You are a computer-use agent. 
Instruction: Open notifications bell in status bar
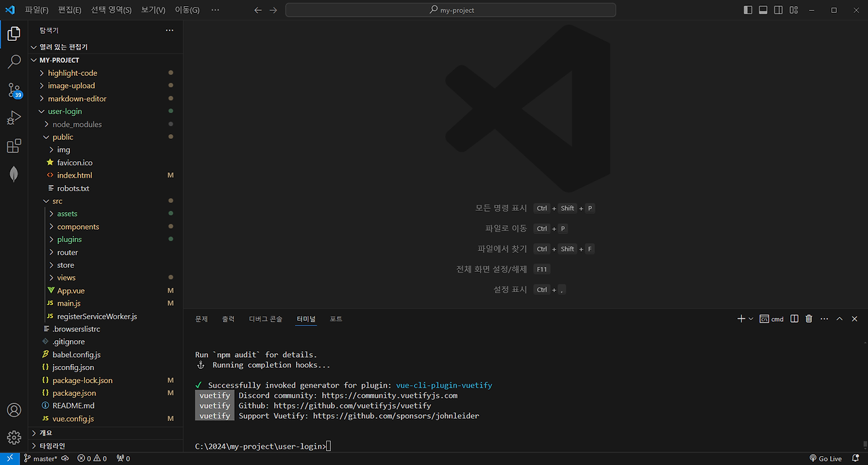(x=855, y=458)
